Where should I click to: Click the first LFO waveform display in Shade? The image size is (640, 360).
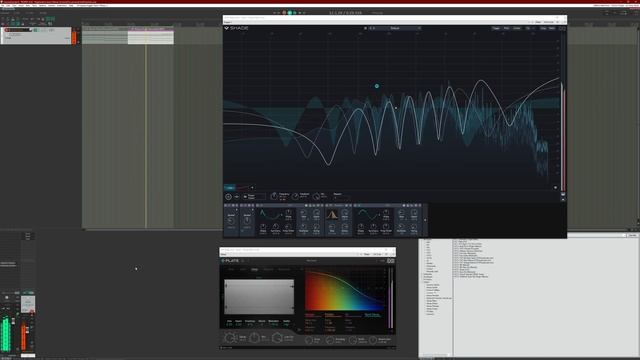(269, 214)
